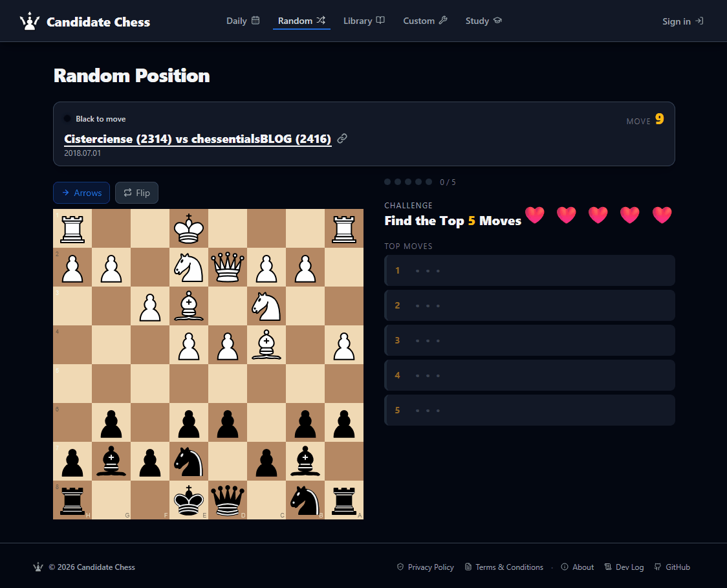Select the black pawn on f7
Screen dimensions: 727x588
[x=150, y=461]
